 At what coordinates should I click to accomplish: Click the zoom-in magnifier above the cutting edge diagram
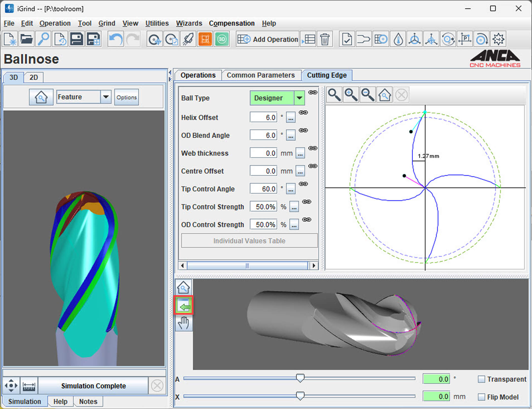pyautogui.click(x=351, y=95)
